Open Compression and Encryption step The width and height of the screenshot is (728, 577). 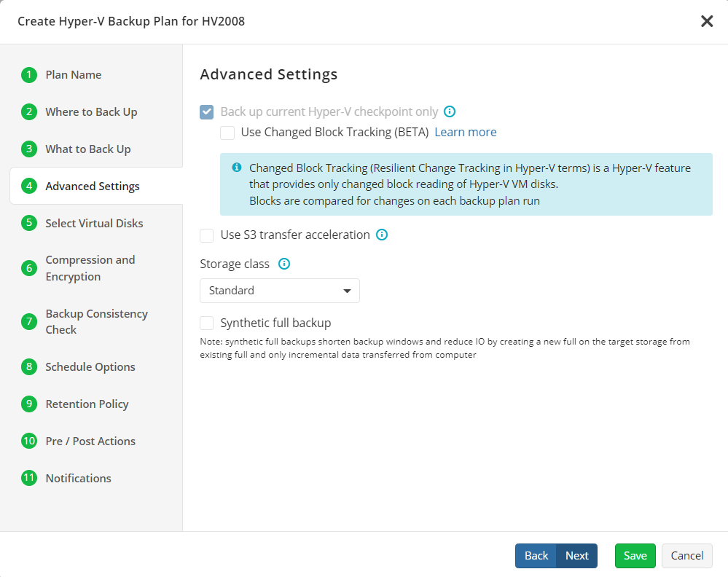click(x=90, y=268)
